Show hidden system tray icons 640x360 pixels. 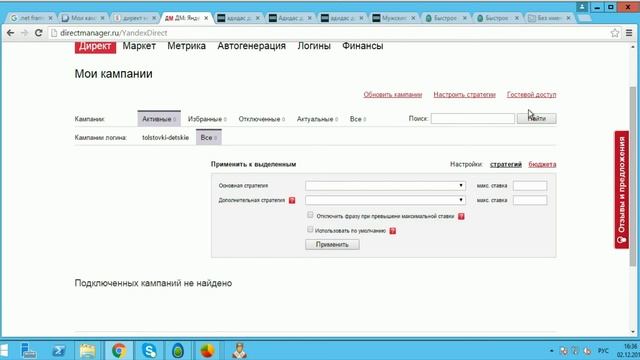[x=551, y=351]
